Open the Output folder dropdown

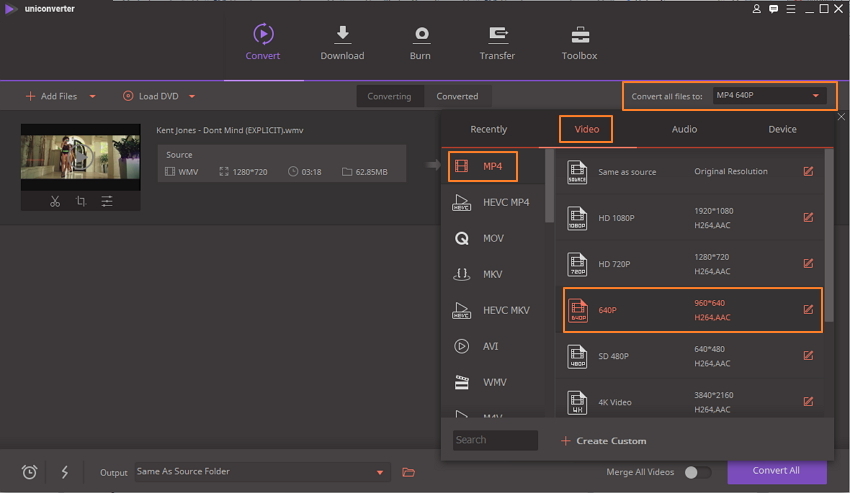[x=380, y=472]
